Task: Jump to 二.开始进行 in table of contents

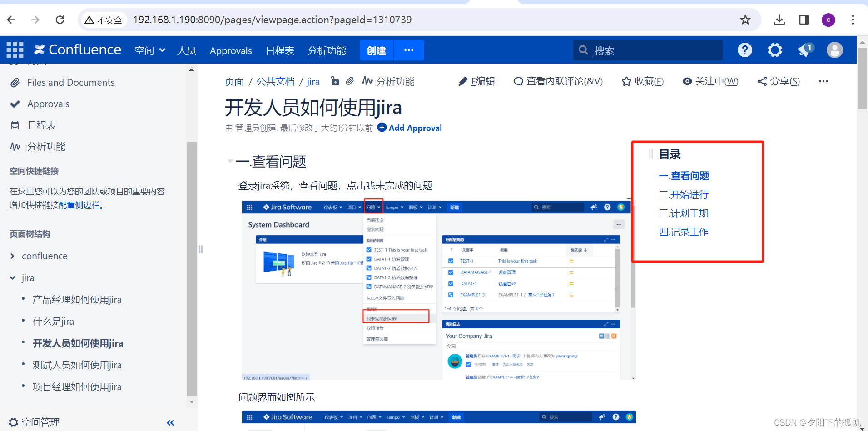Action: click(x=684, y=195)
